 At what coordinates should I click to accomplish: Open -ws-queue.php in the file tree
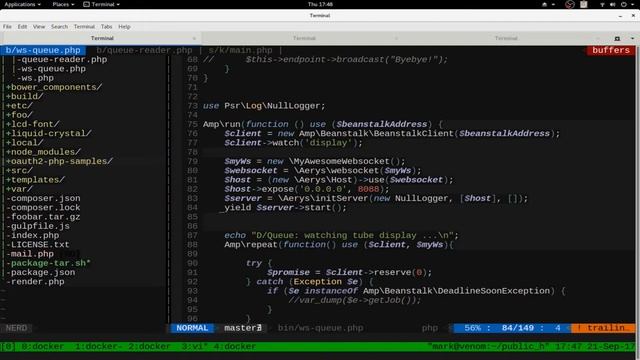(51, 69)
